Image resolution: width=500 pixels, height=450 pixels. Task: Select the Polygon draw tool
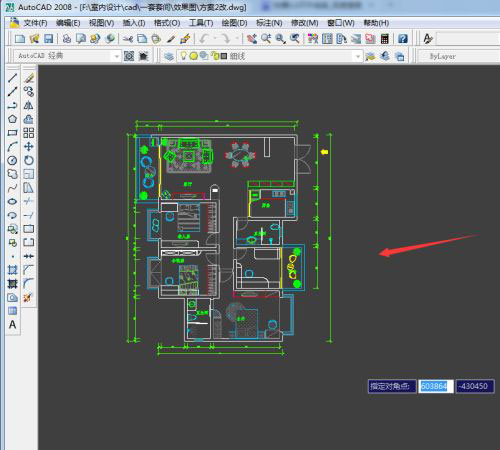pyautogui.click(x=12, y=119)
